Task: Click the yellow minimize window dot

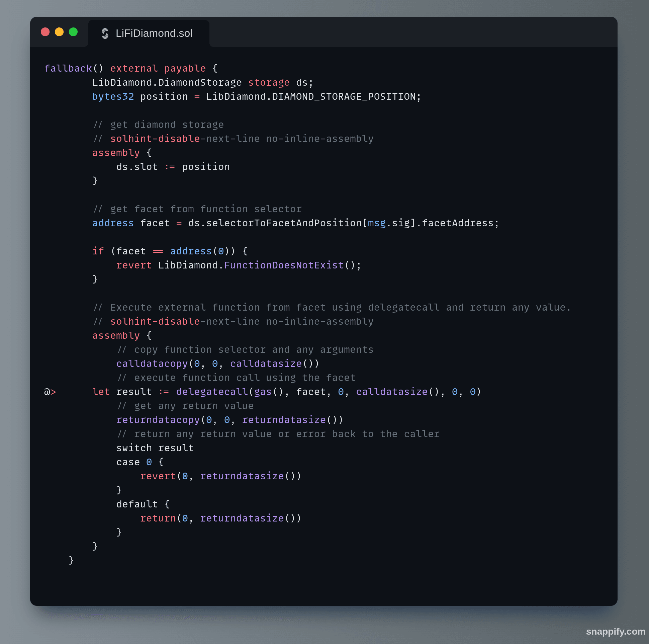Action: point(59,32)
